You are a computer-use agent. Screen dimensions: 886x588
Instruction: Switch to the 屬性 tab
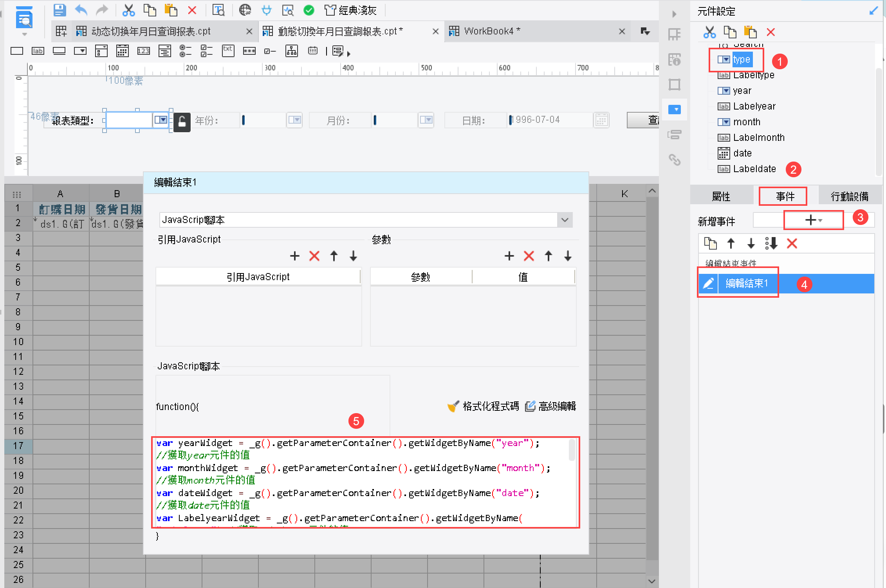pos(721,196)
